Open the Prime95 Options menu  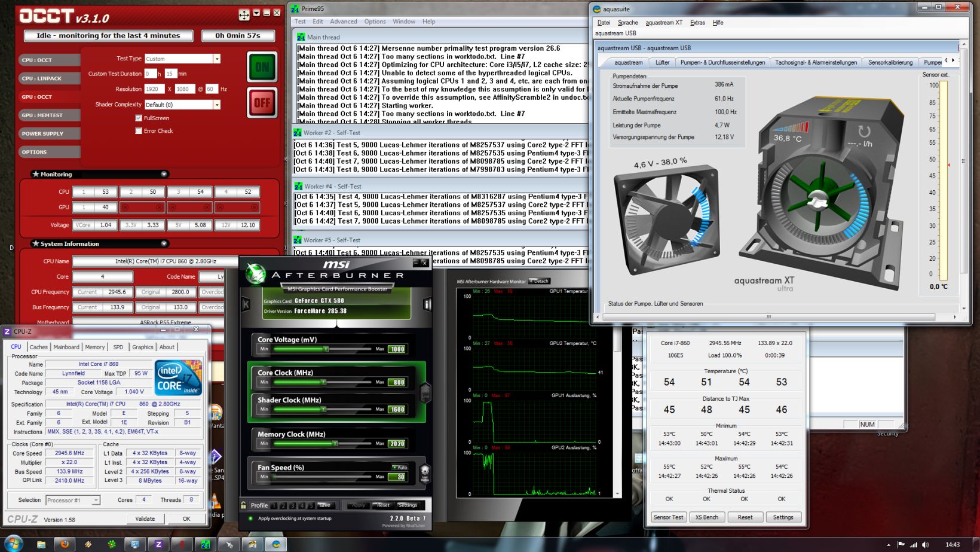[x=375, y=22]
